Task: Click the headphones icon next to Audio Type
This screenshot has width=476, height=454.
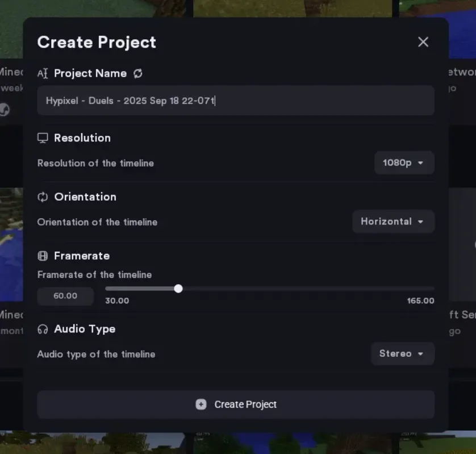Action: click(43, 329)
